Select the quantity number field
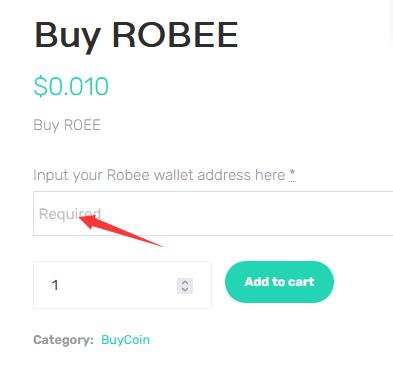393x373 pixels. pyautogui.click(x=122, y=285)
